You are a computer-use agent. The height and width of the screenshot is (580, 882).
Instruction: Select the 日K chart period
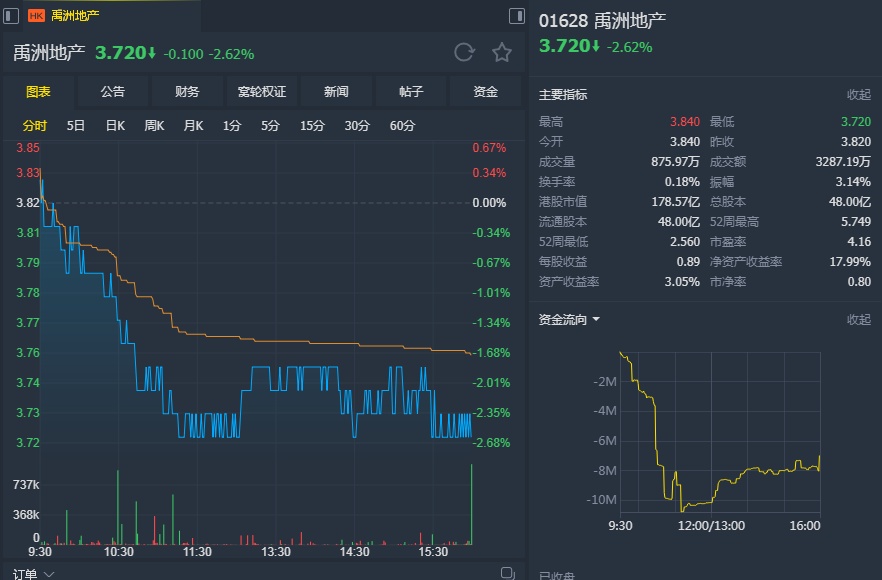coord(115,126)
